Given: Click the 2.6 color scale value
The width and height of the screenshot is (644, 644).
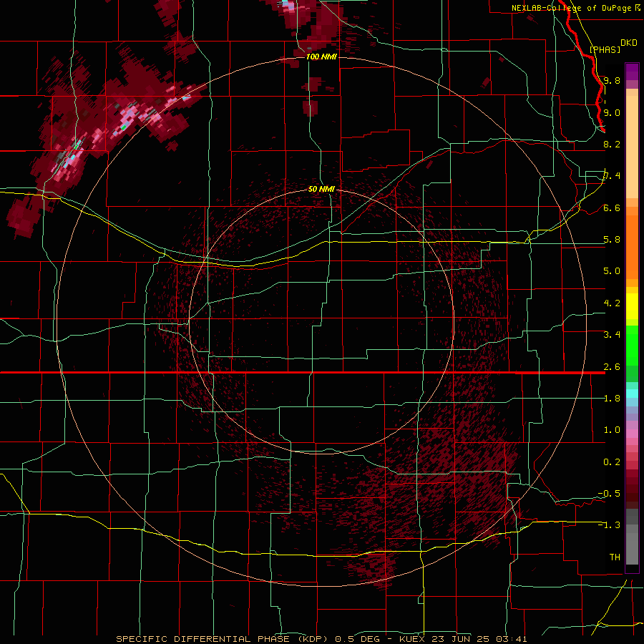Looking at the screenshot, I should (x=612, y=367).
